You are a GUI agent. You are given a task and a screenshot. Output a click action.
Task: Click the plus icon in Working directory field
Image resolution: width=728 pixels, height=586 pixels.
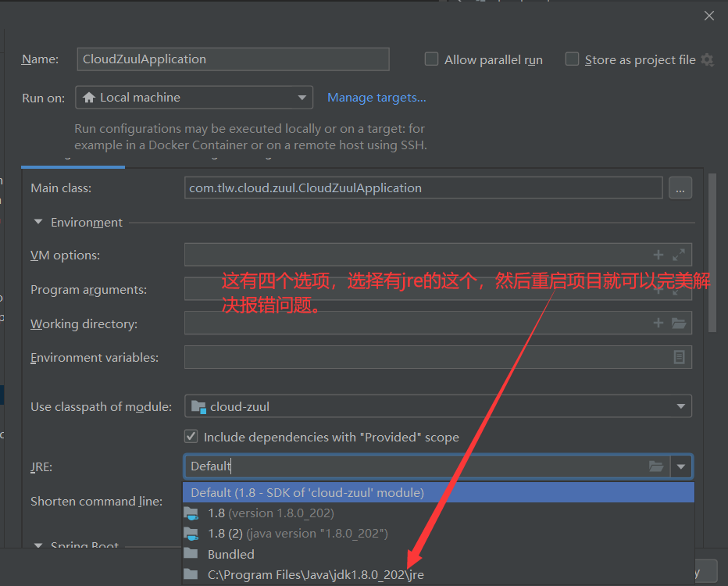(x=658, y=323)
